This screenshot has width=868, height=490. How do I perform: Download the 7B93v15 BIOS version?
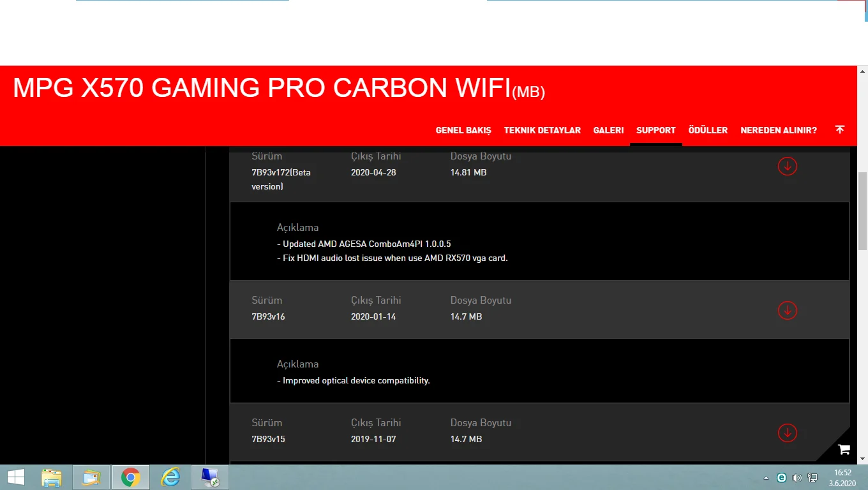click(787, 433)
